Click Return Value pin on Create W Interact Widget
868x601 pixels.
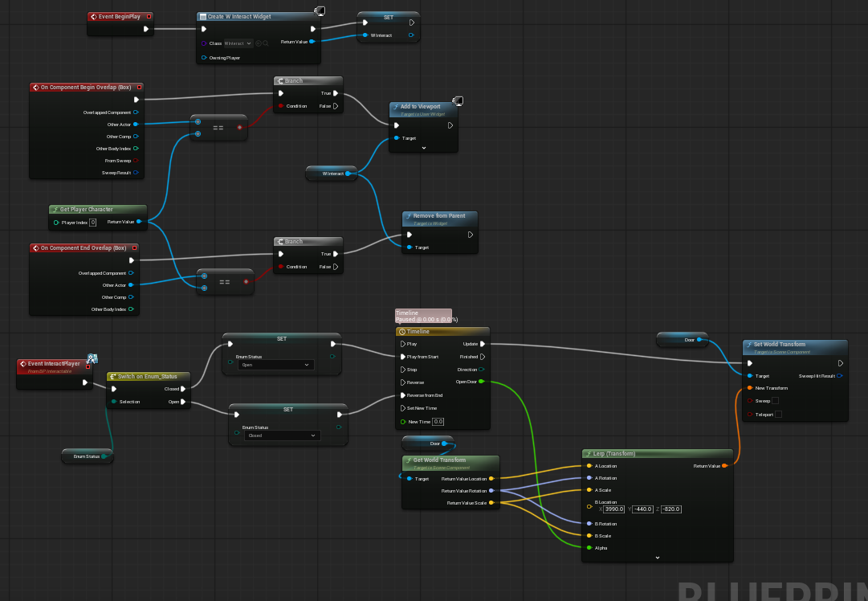click(312, 42)
